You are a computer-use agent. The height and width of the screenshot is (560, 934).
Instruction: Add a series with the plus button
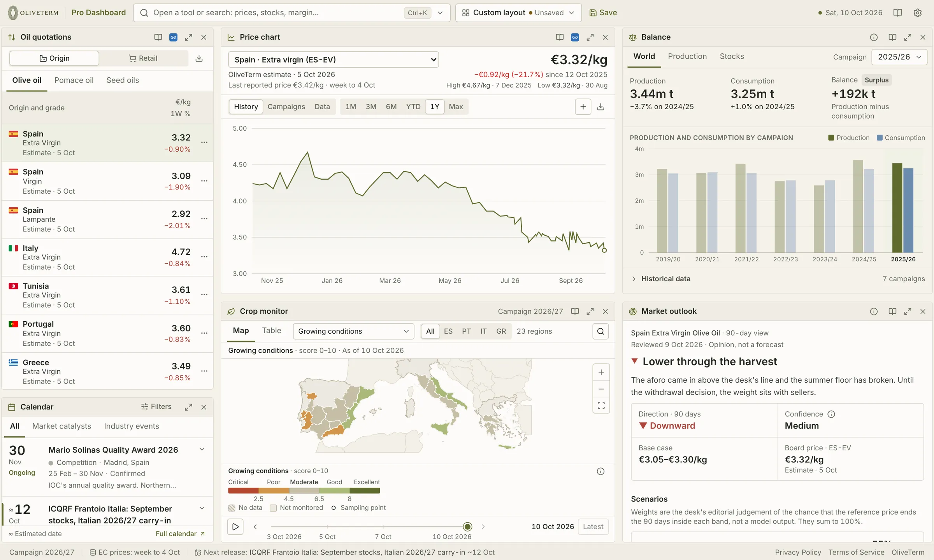pos(583,107)
